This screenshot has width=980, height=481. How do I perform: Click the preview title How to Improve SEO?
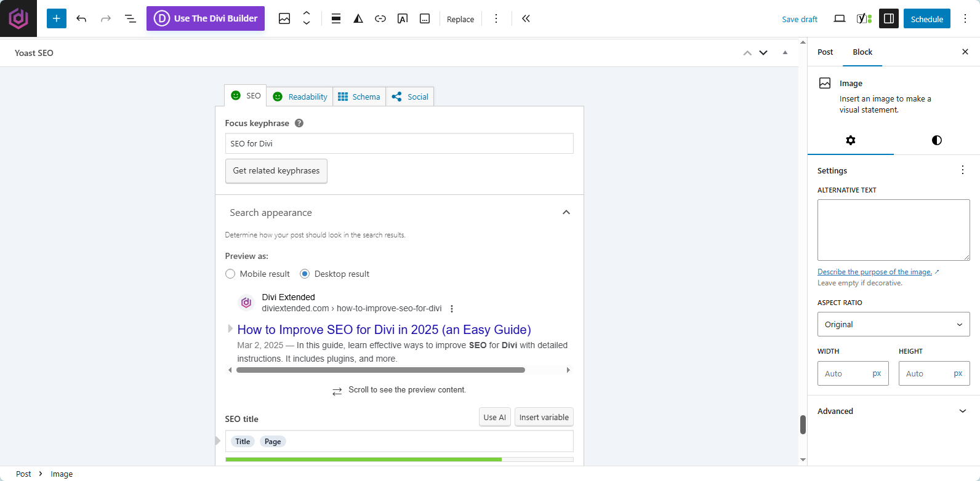coord(384,330)
